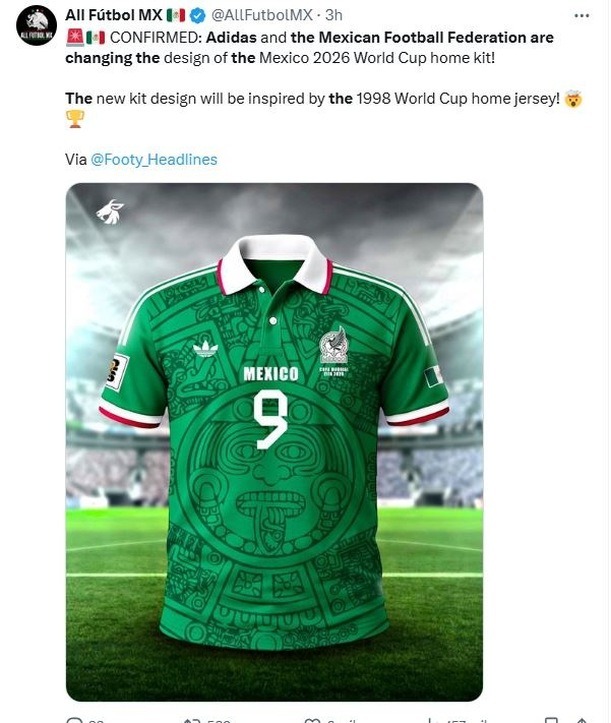
Task: Open the green Mexico jersey image
Action: pos(274,442)
